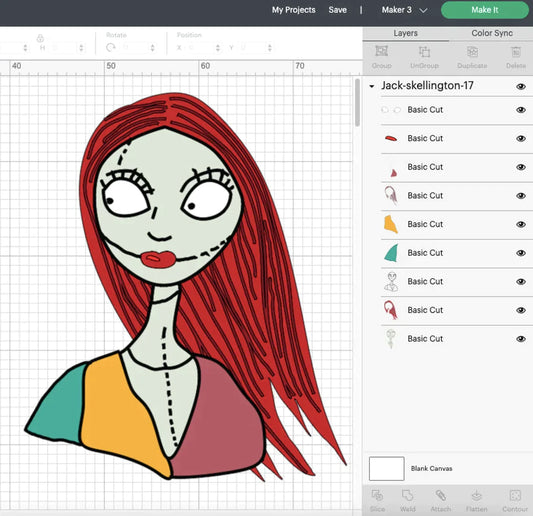Switch to the Color Sync tab
This screenshot has width=533, height=516.
(x=492, y=33)
